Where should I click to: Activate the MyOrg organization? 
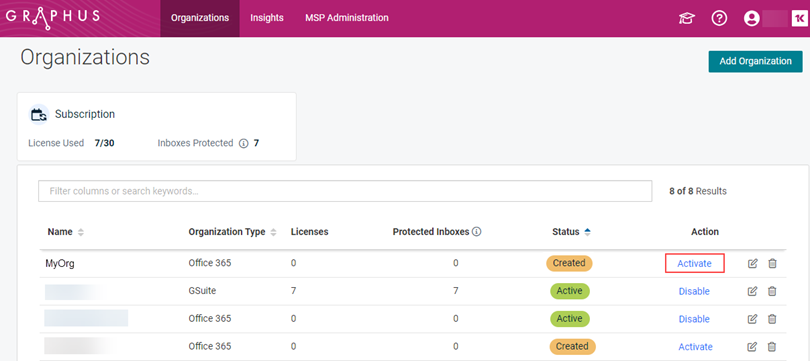(x=694, y=263)
